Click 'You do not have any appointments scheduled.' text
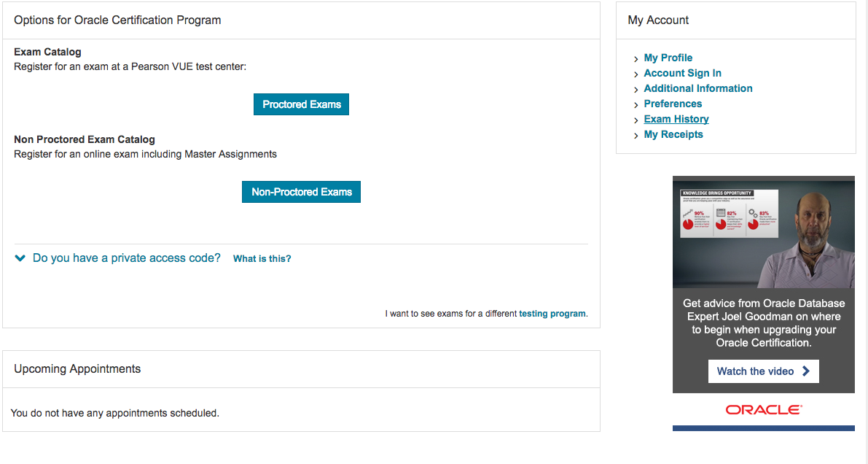Screen dimensions: 868x464 (114, 413)
